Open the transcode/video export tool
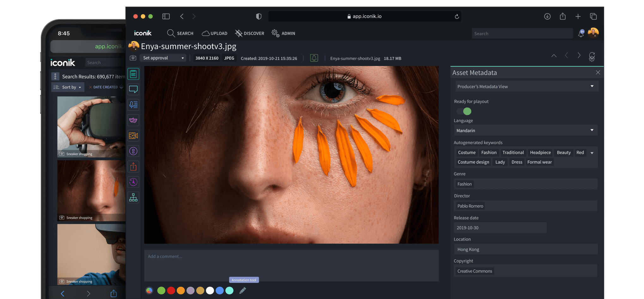Viewport: 644px width, 299px height. 133,136
